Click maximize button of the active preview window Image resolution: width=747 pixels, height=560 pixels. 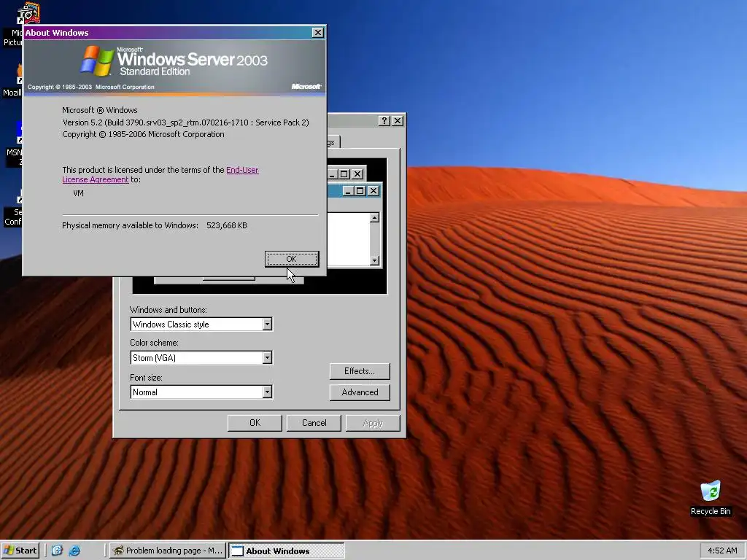coord(360,191)
